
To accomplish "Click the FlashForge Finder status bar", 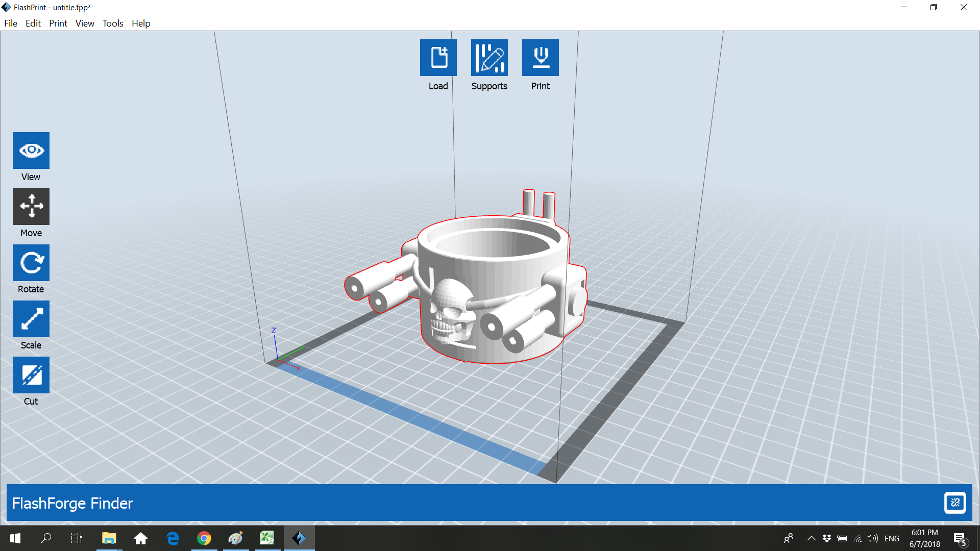I will (459, 503).
